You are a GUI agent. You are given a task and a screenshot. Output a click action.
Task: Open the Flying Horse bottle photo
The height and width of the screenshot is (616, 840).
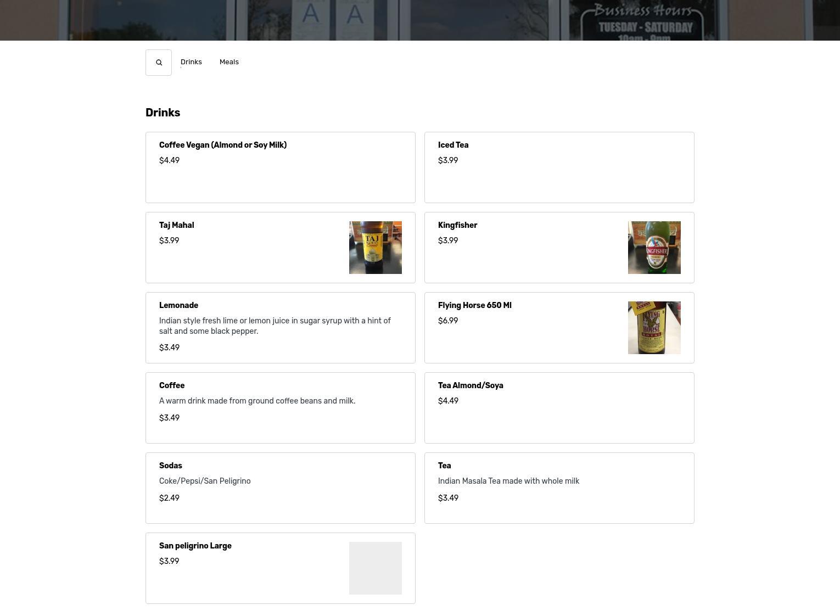(x=654, y=328)
